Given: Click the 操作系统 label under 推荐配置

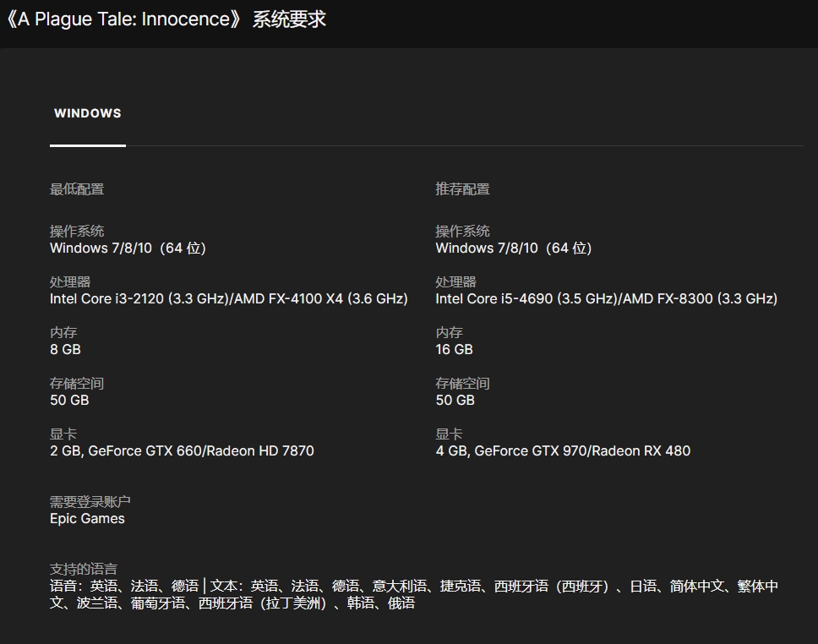Looking at the screenshot, I should tap(463, 231).
